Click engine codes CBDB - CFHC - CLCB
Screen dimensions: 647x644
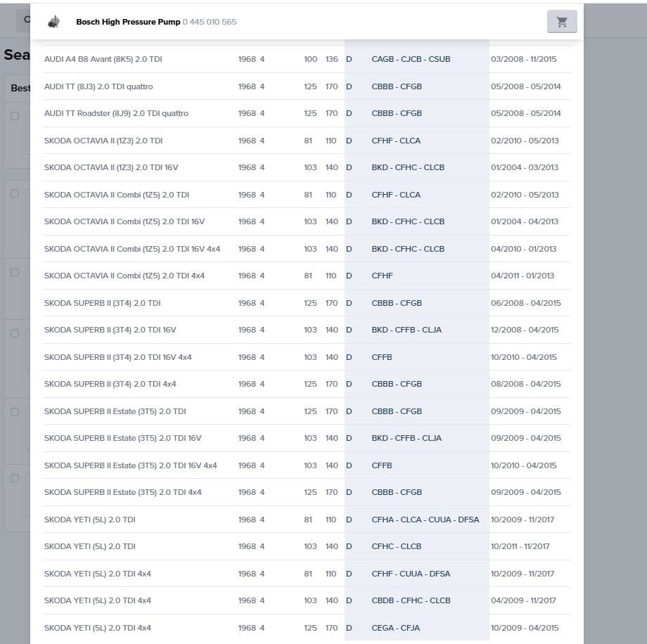point(411,600)
